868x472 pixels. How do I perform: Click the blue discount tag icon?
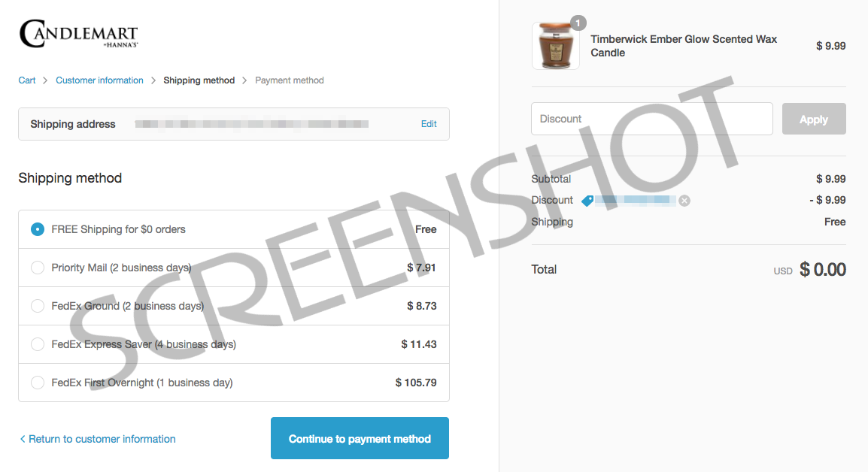click(x=587, y=201)
